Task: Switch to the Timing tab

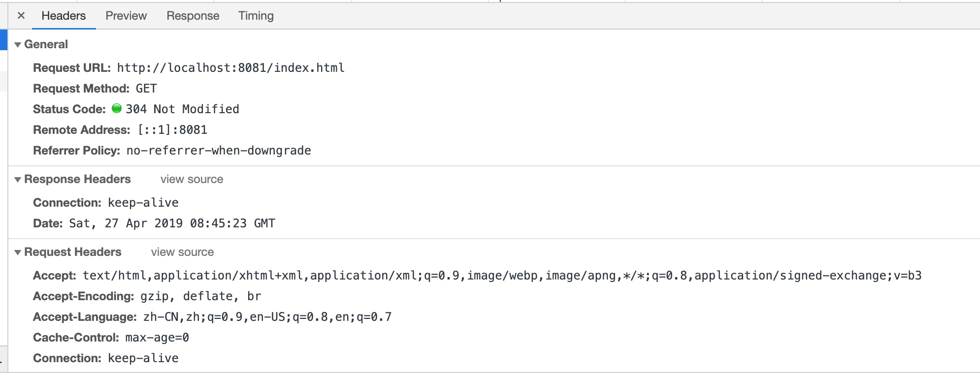Action: (x=256, y=16)
